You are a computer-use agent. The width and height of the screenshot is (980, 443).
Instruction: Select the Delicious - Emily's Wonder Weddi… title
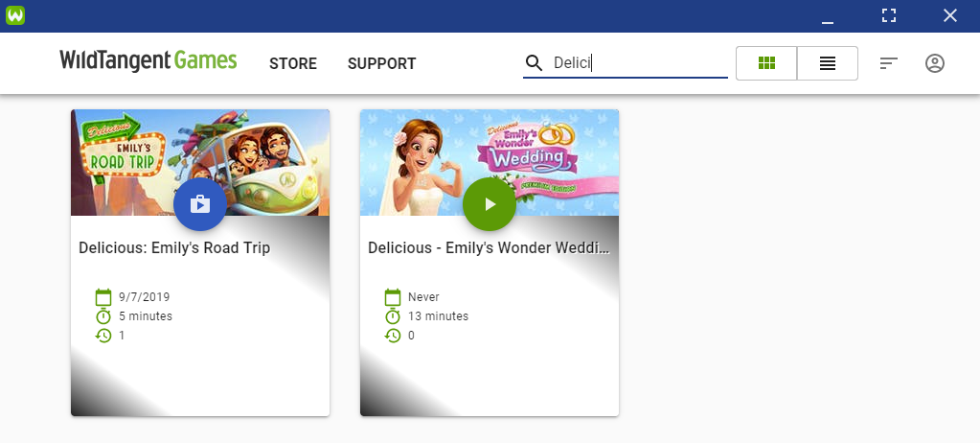[x=489, y=248]
